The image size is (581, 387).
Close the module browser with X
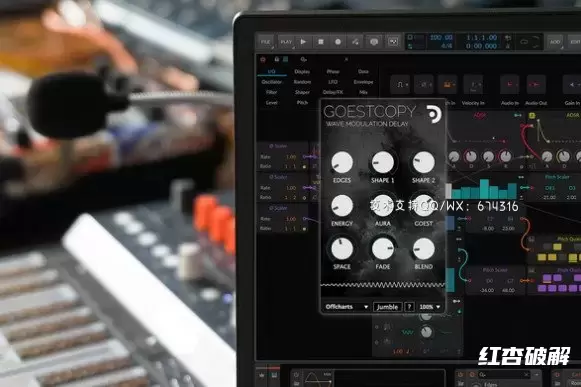[x=346, y=59]
